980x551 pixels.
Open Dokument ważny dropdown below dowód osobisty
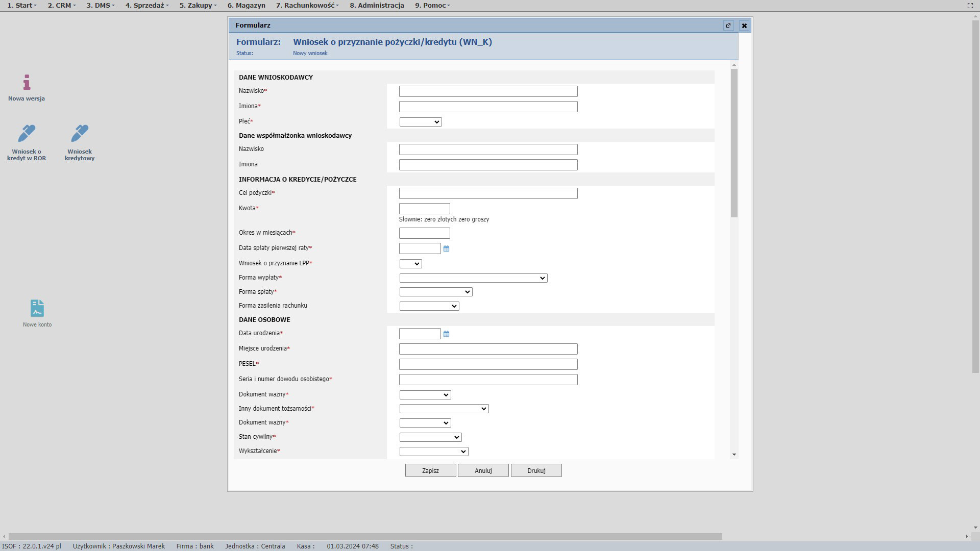click(x=425, y=395)
